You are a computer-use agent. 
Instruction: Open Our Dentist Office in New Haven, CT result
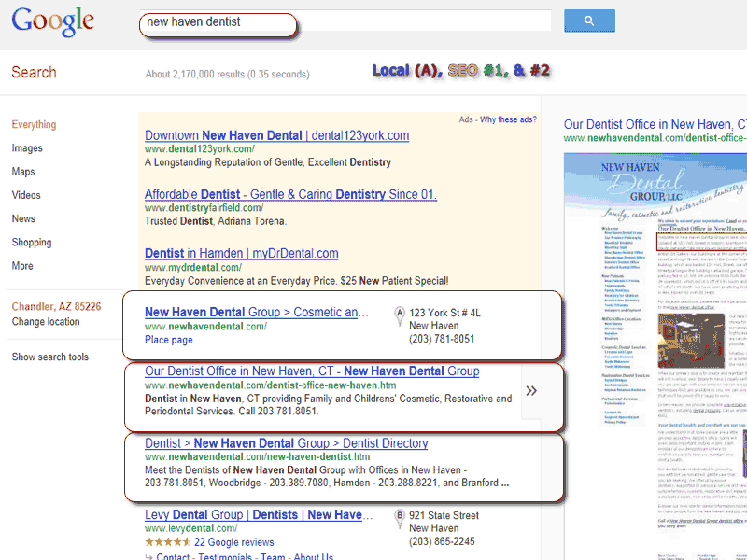tap(312, 371)
